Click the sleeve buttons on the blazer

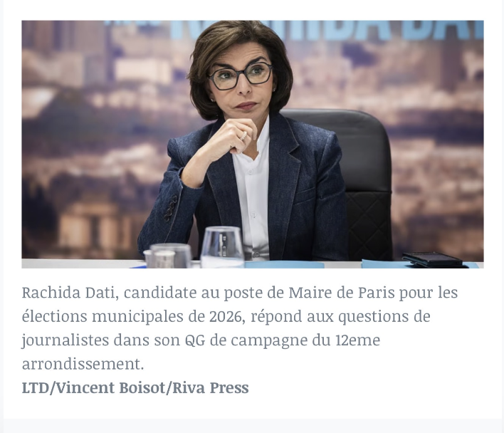[170, 208]
